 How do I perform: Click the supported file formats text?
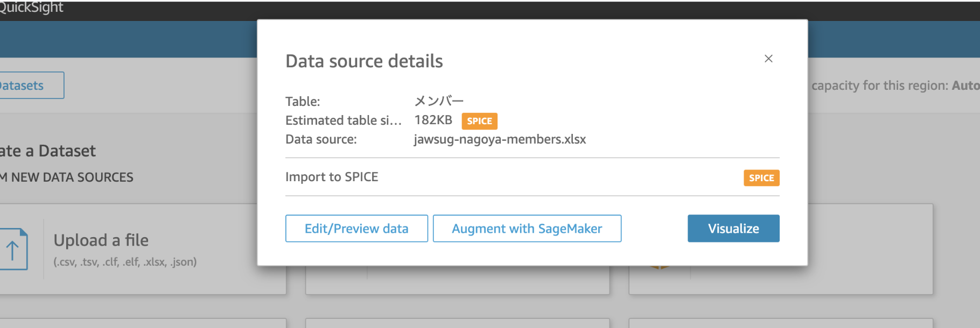click(x=125, y=262)
